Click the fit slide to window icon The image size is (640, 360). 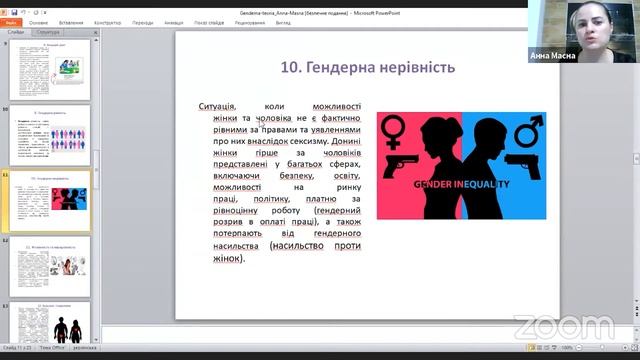click(x=634, y=348)
